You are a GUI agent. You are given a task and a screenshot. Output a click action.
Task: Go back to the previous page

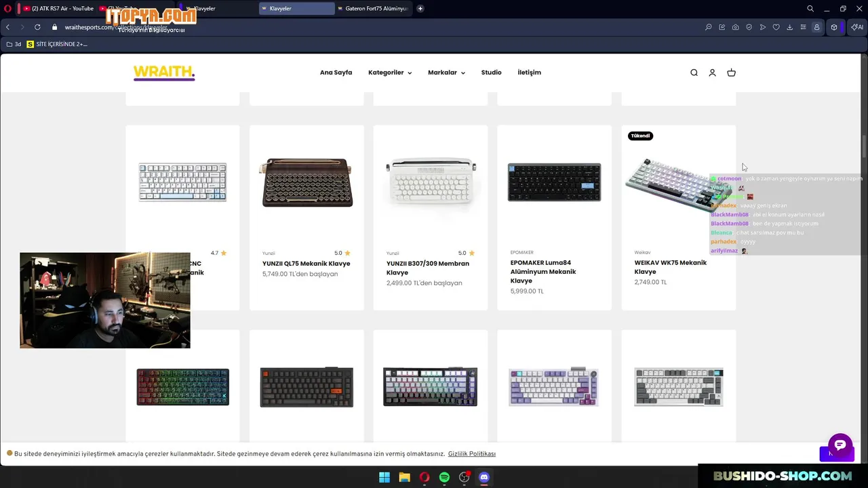pyautogui.click(x=7, y=27)
